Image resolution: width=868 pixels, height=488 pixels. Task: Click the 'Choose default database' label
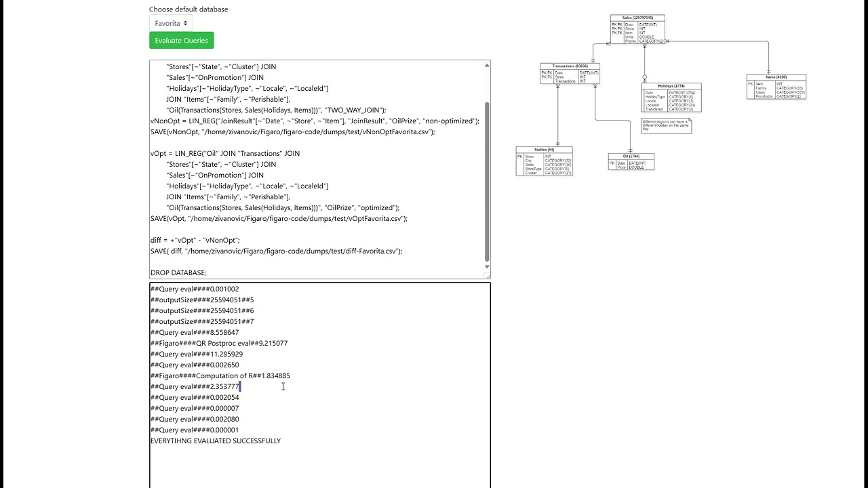189,9
